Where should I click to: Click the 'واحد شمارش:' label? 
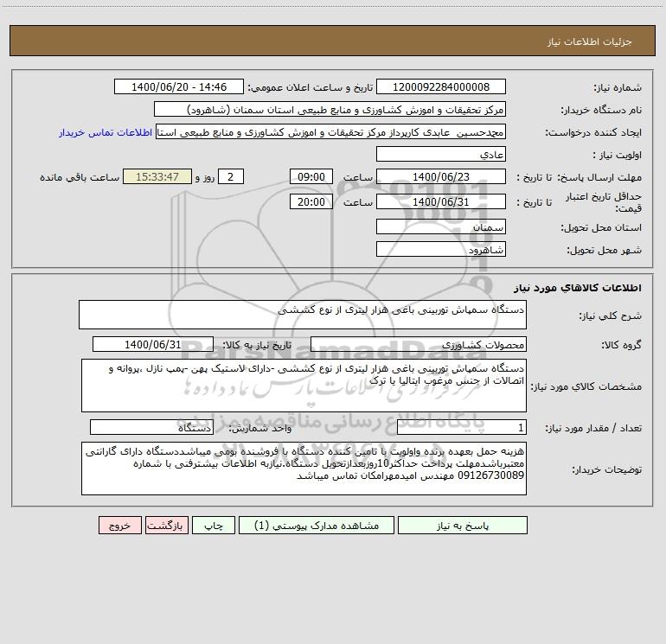pos(260,429)
